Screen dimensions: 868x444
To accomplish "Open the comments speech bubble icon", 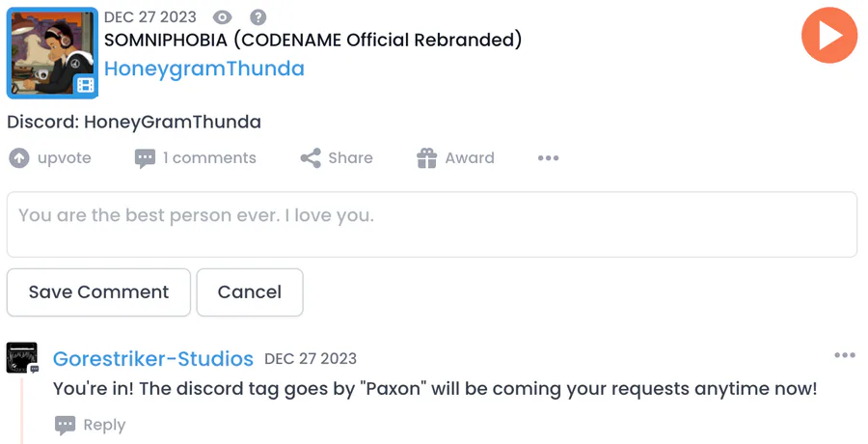I will point(145,158).
